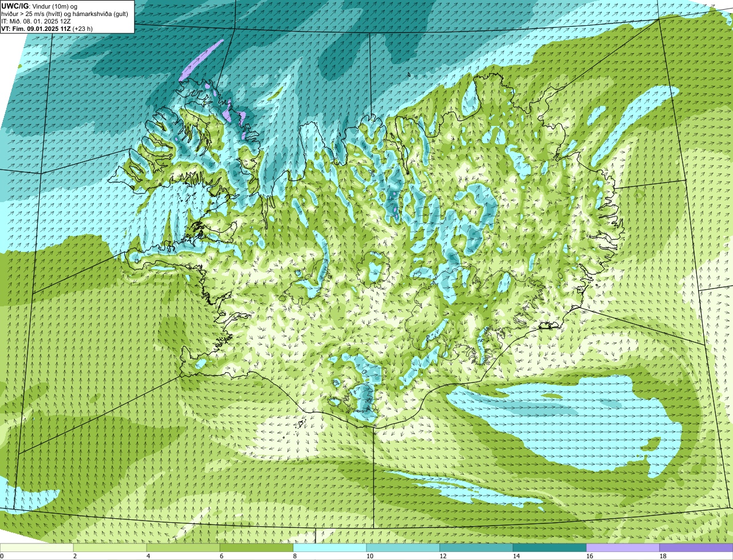This screenshot has width=733, height=560.
Task: Click the 10–12 m/s turquoise legend swatch
Action: click(x=403, y=547)
